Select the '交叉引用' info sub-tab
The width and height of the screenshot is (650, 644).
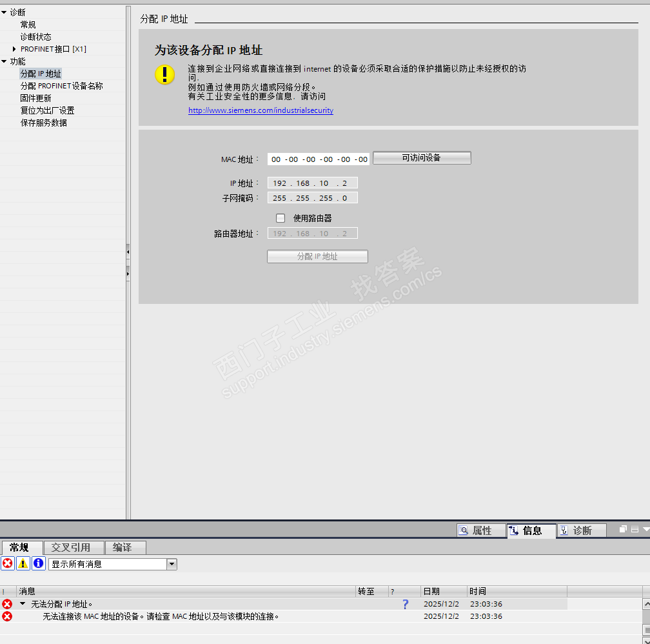[74, 547]
